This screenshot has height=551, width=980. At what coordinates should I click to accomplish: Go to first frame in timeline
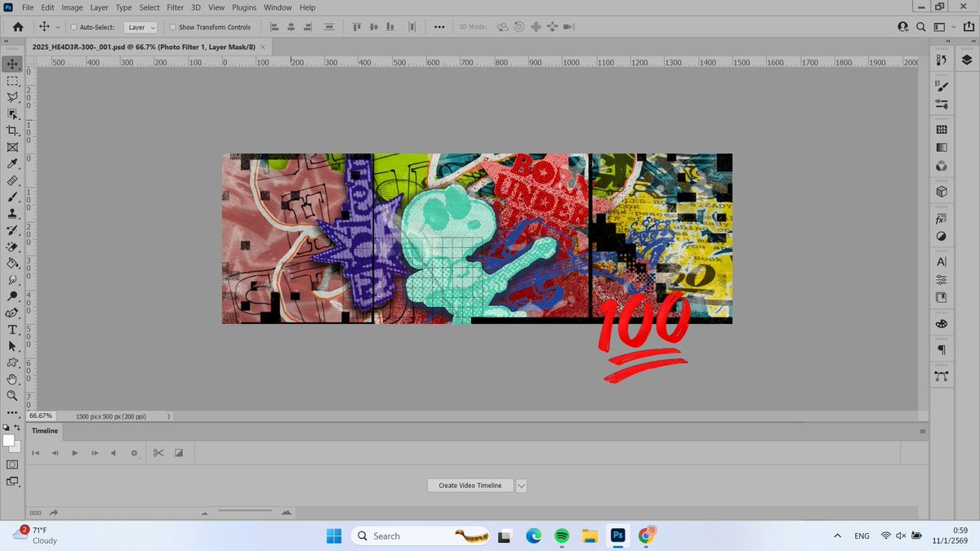pyautogui.click(x=35, y=452)
